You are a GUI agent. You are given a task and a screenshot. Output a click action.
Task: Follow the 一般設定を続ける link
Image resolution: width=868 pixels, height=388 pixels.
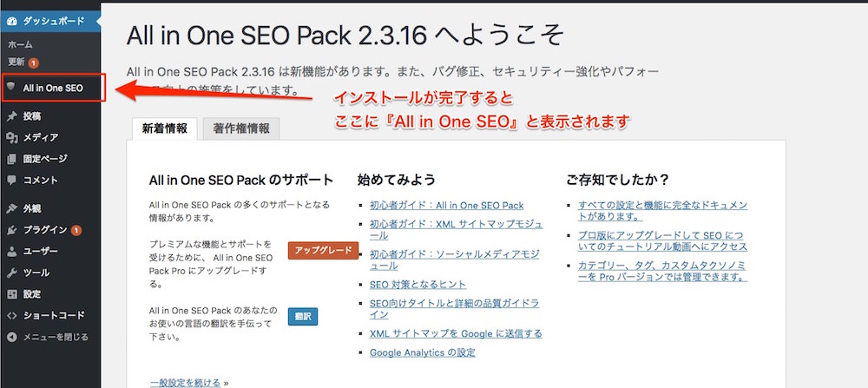[x=185, y=383]
